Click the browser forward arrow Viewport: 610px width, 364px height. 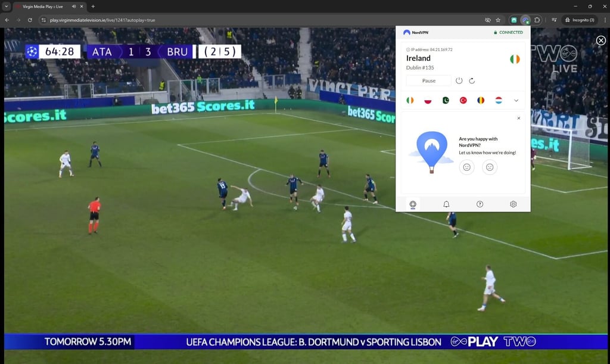coord(18,20)
